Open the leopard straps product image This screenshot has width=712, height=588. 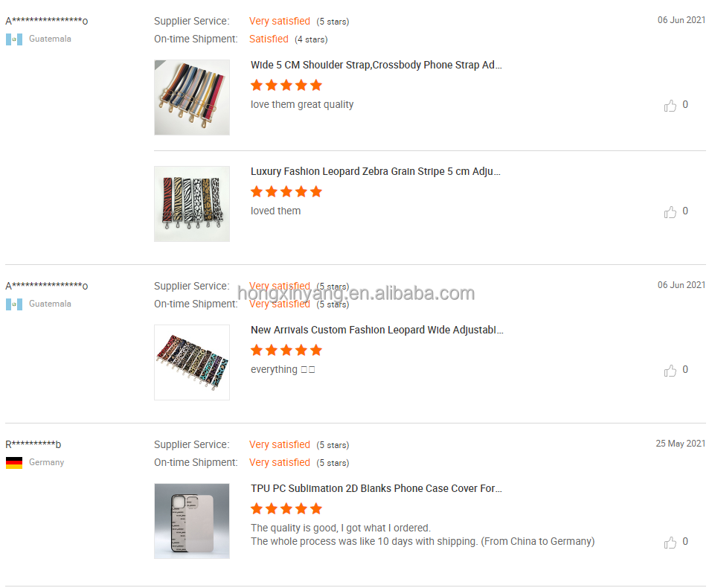click(192, 362)
